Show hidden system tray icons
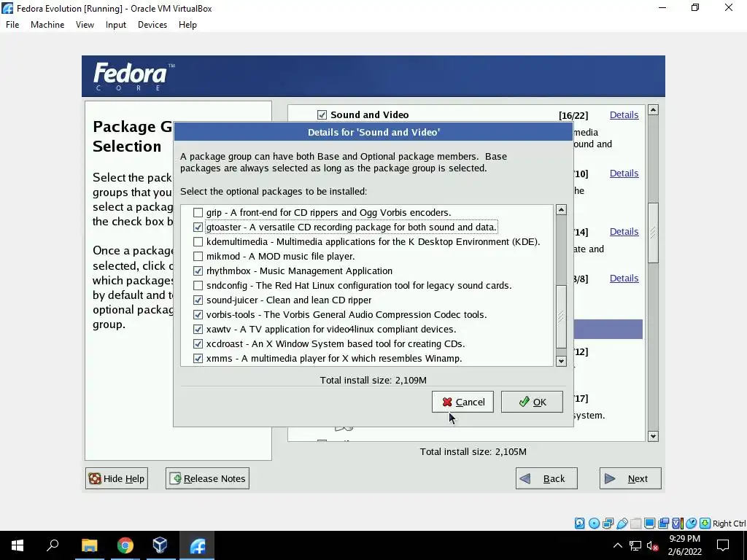 coord(617,545)
